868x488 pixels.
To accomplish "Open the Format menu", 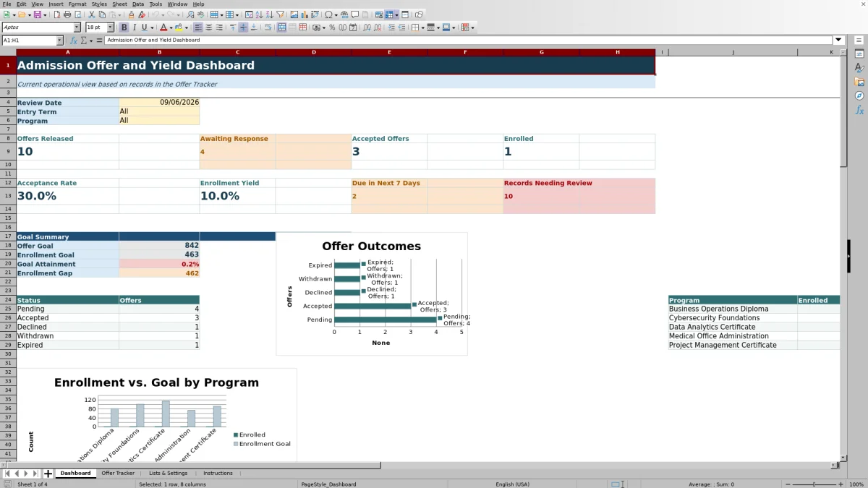I will tap(77, 4).
